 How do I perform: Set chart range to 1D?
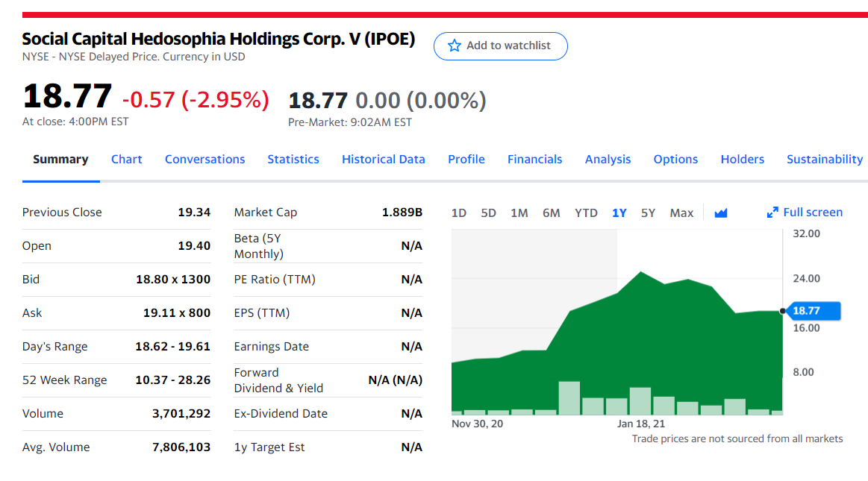(x=459, y=213)
